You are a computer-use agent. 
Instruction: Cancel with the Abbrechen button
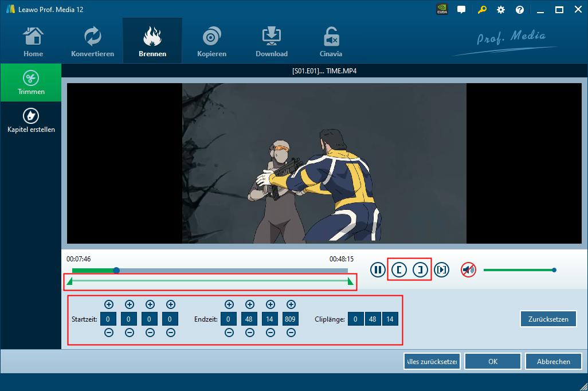[553, 361]
